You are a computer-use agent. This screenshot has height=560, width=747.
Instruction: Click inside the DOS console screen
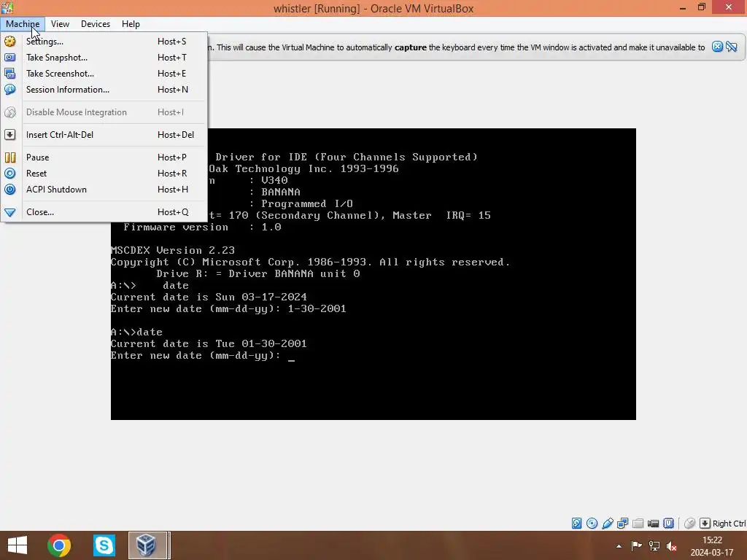point(373,274)
